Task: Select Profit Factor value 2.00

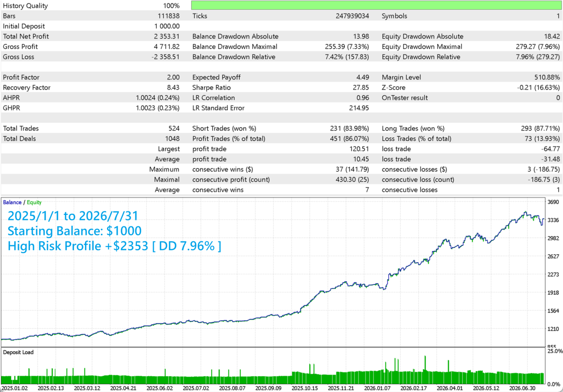Action: [173, 78]
